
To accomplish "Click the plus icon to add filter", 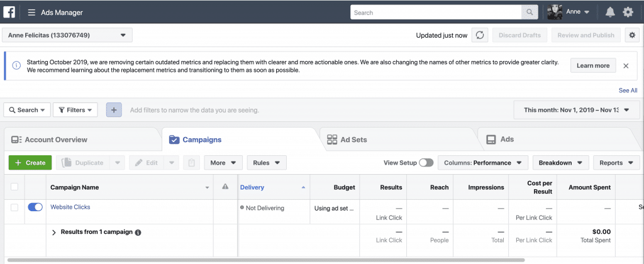I will coord(114,110).
